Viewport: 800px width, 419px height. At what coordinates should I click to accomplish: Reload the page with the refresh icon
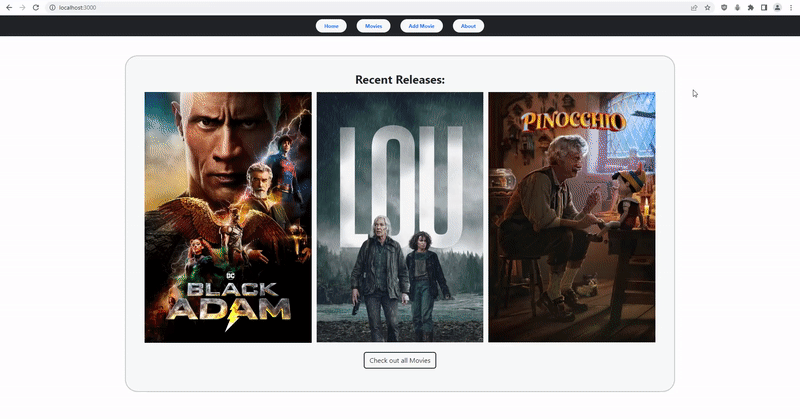point(36,8)
